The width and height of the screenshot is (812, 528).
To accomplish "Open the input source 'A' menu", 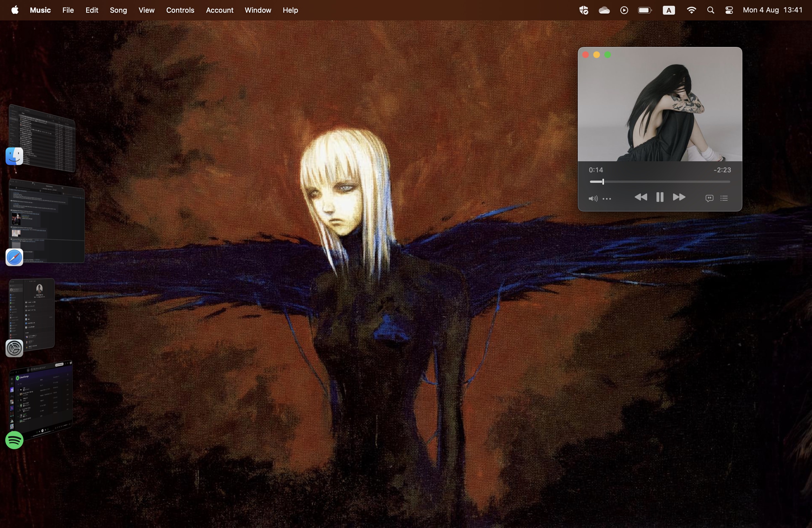I will [x=669, y=10].
